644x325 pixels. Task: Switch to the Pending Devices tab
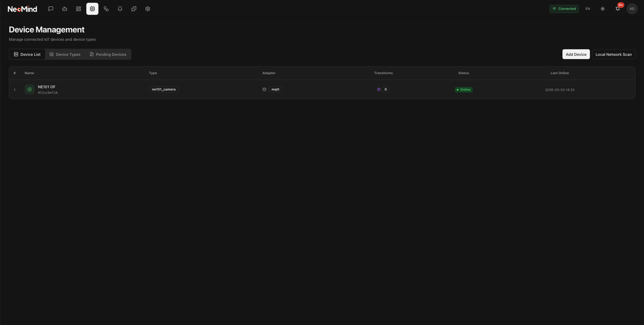(x=108, y=54)
